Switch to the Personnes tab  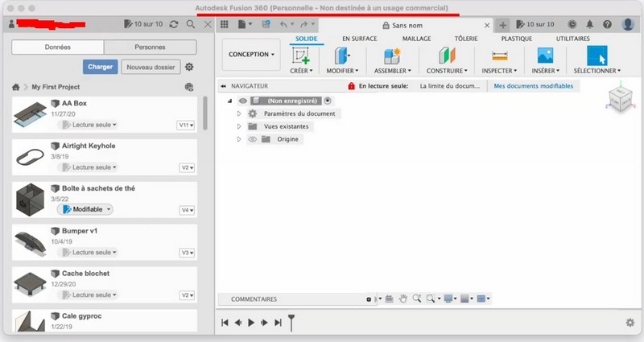[x=150, y=47]
